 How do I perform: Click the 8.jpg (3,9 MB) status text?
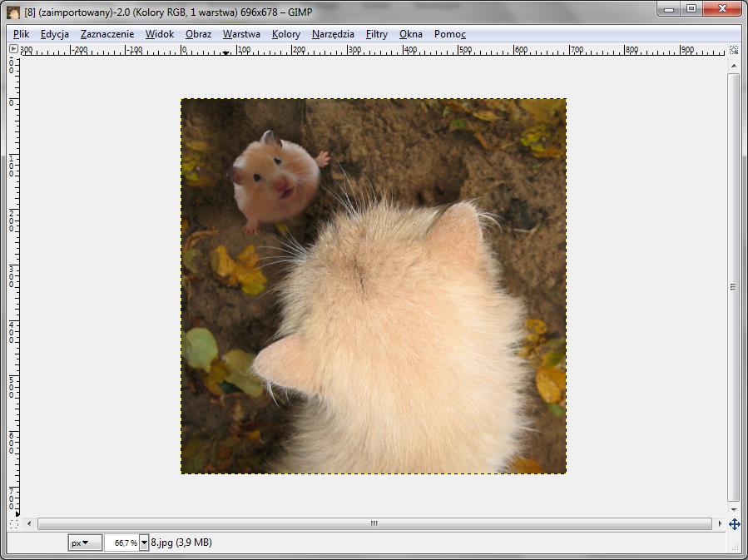point(181,543)
